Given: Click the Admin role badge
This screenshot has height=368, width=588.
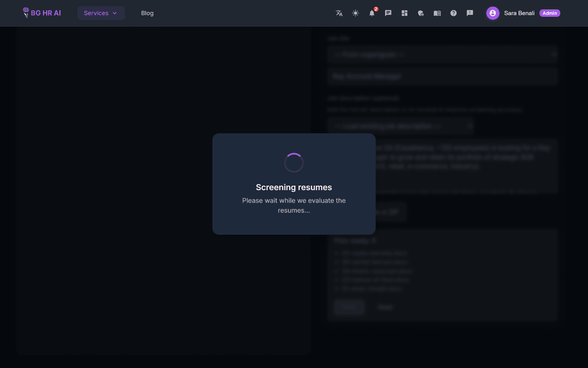Looking at the screenshot, I should pos(550,13).
